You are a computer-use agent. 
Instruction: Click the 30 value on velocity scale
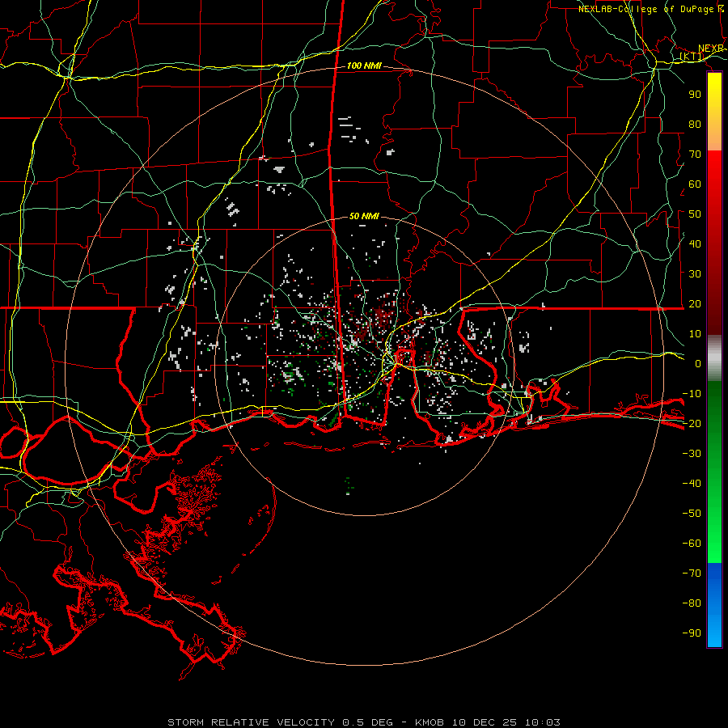[695, 274]
